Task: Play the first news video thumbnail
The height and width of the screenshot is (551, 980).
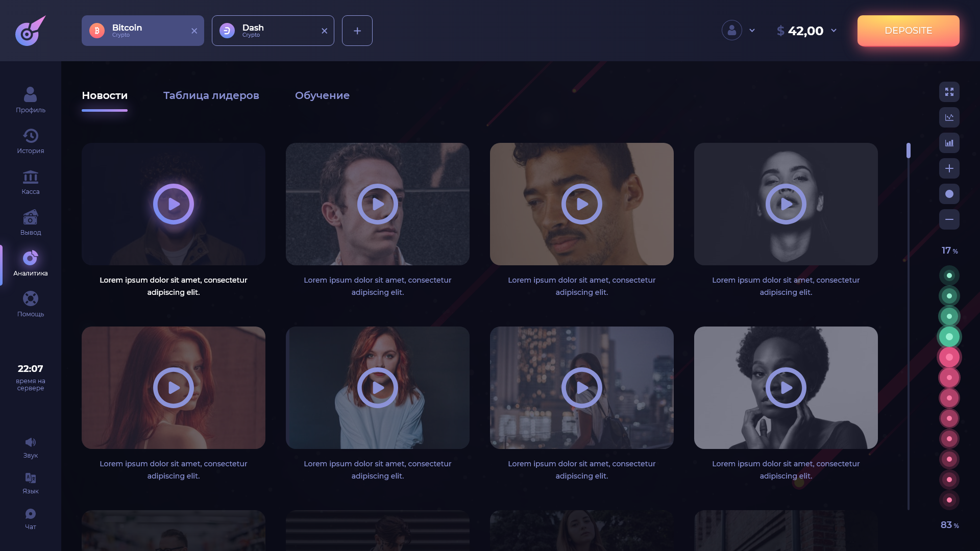Action: 174,204
